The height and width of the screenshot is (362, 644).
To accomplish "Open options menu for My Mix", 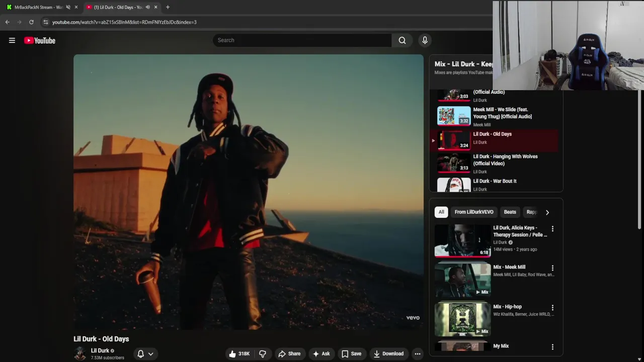I will (x=552, y=347).
